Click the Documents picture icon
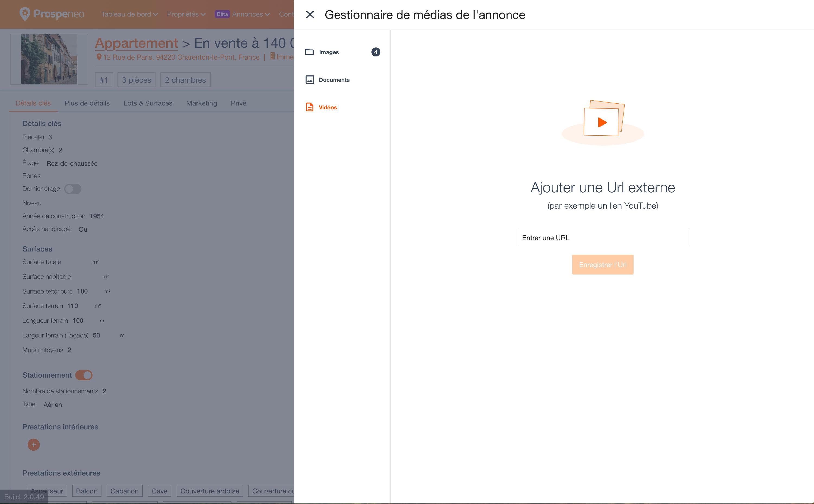This screenshot has height=504, width=814. [x=310, y=80]
